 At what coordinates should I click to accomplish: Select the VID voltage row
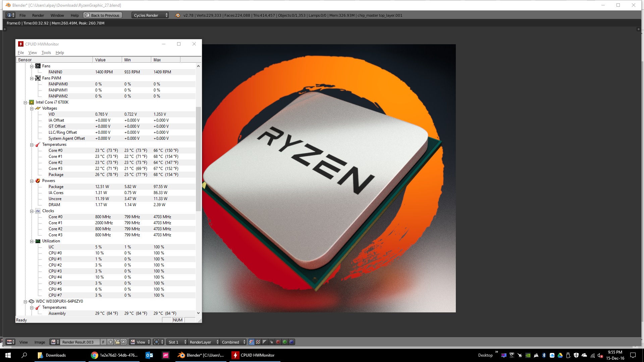pos(106,114)
